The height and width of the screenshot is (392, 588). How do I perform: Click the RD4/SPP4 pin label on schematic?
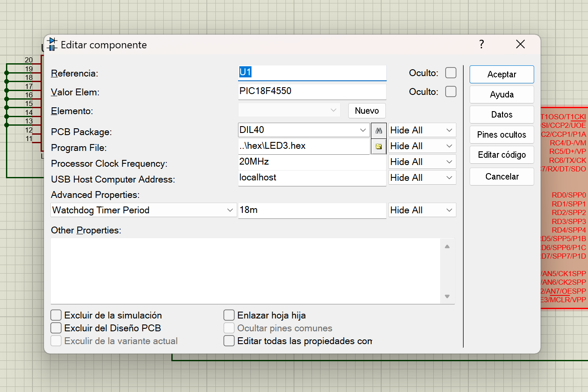click(x=569, y=230)
